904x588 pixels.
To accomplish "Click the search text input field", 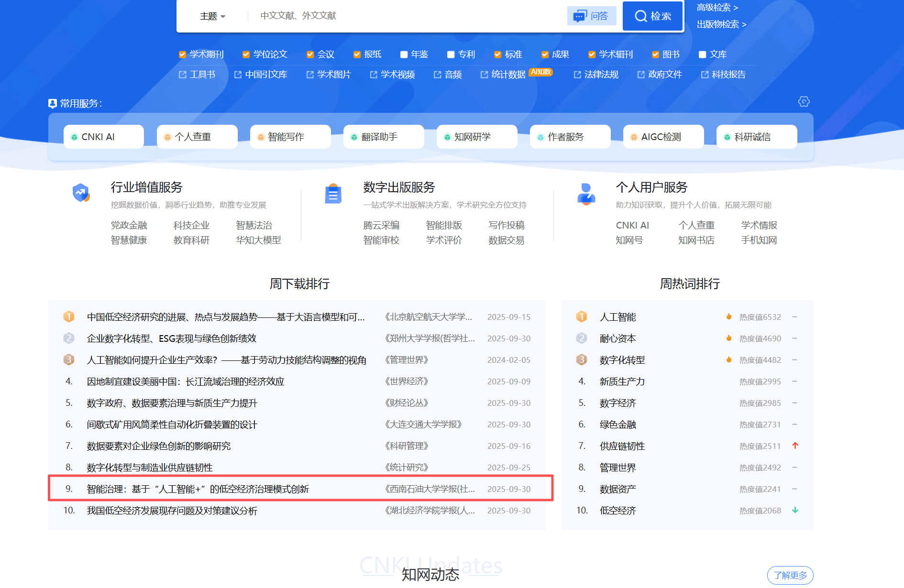I will [407, 16].
